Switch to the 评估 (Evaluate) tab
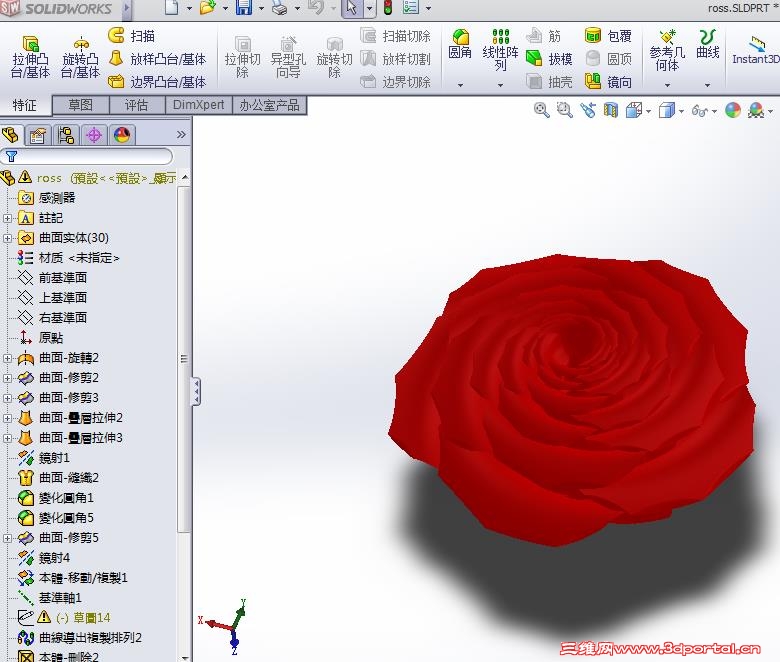The height and width of the screenshot is (662, 780). click(136, 105)
